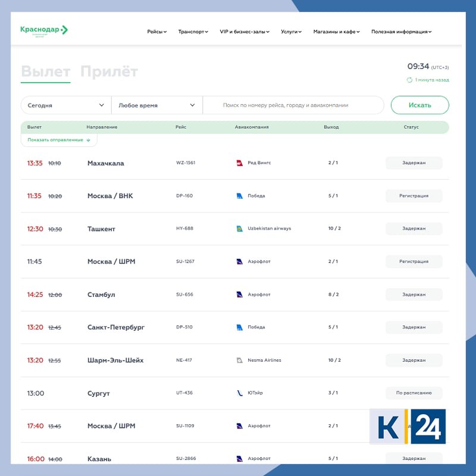Click the Nesma Airlines logo icon

240,361
